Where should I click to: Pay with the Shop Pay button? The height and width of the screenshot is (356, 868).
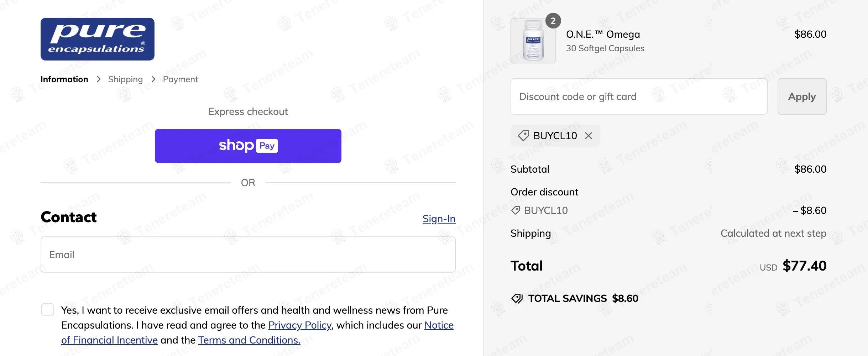coord(248,146)
